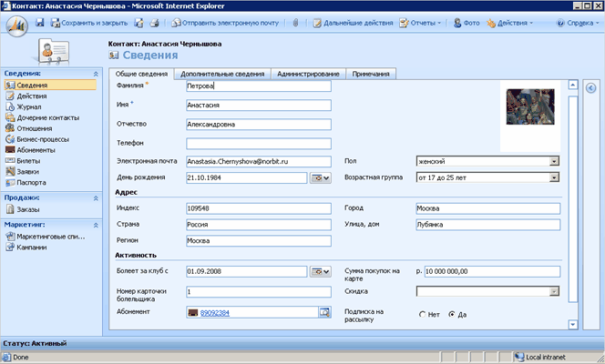Expand the right side pane arrow
This screenshot has width=605, height=364.
(590, 88)
